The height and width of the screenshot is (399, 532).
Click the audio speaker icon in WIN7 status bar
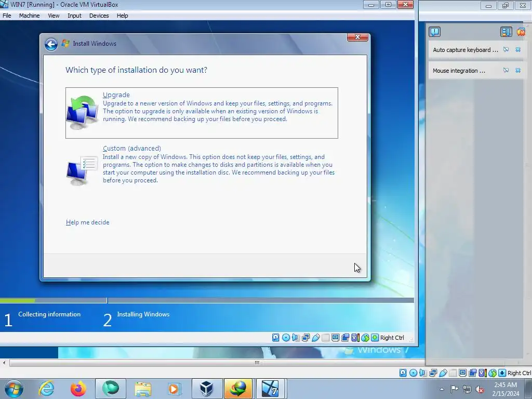click(296, 338)
